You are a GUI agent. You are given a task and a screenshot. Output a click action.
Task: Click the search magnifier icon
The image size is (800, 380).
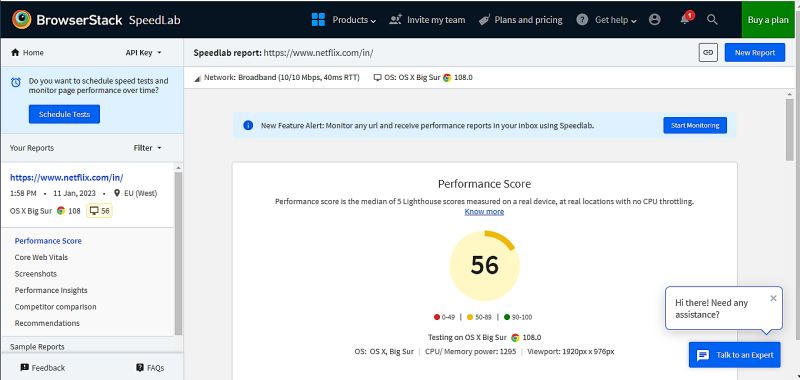(712, 19)
